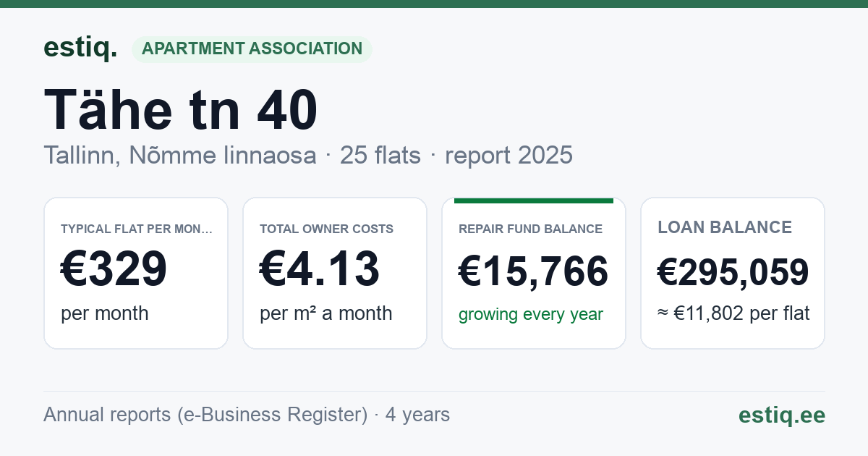
Task: Select the €4.13 value
Action: pyautogui.click(x=320, y=269)
